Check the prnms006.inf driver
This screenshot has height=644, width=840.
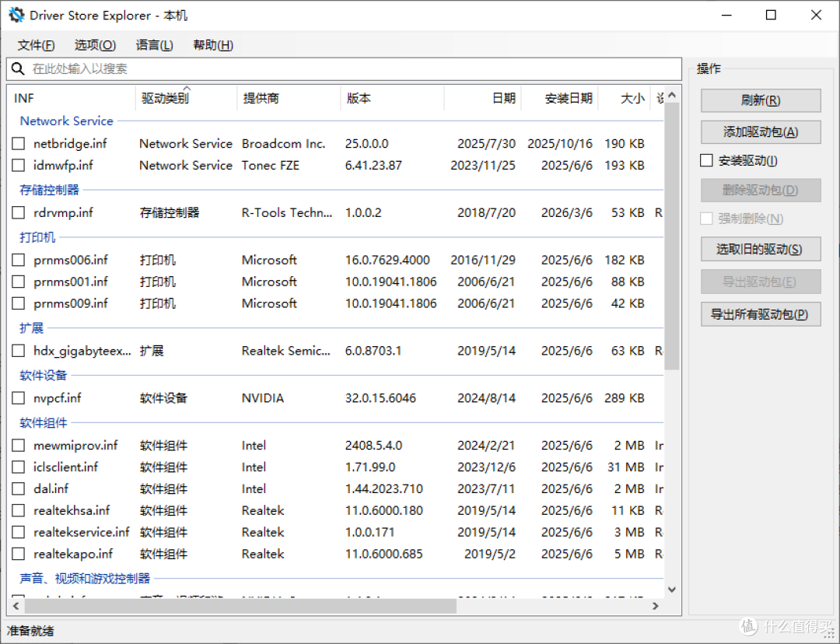pyautogui.click(x=18, y=260)
